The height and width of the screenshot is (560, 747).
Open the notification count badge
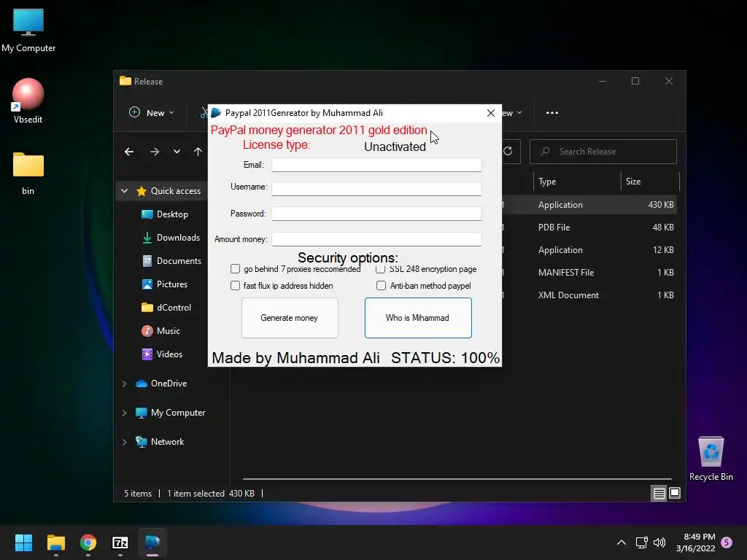pos(727,542)
